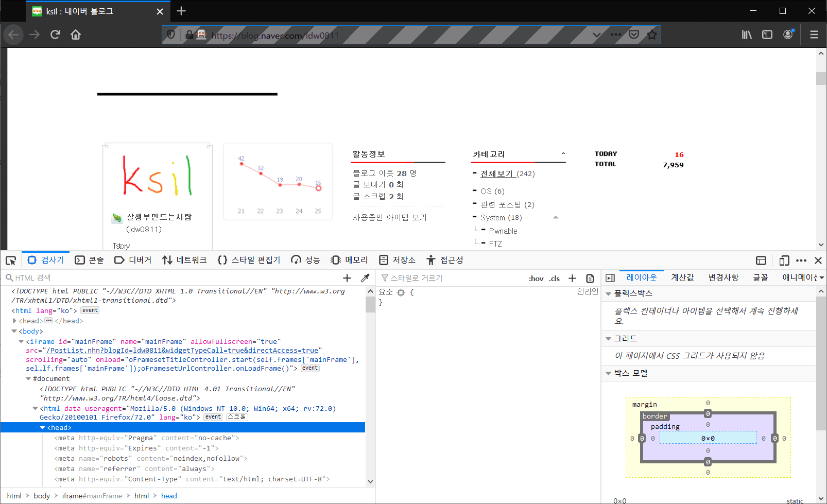The image size is (827, 504).
Task: Click the Firefox home button
Action: pos(76,34)
